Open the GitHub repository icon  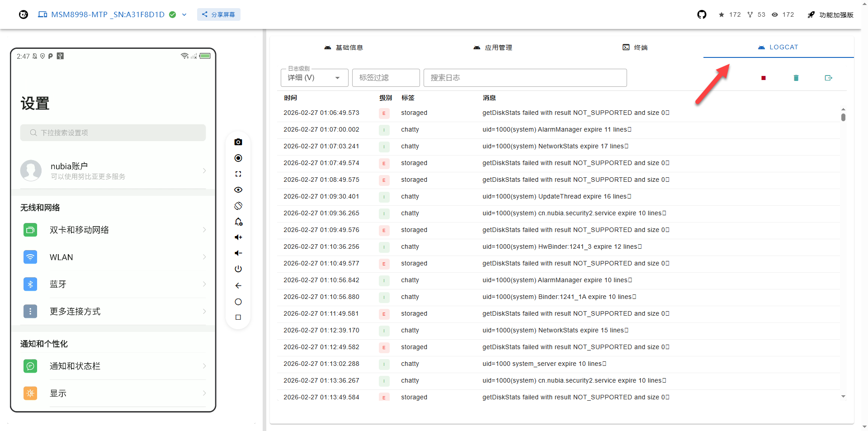point(702,14)
